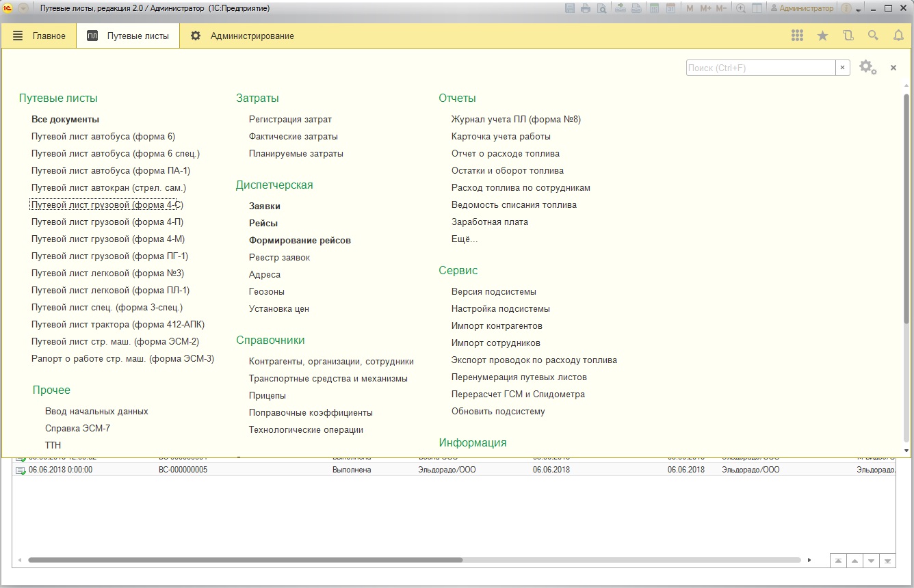Click the horizontal scrollbar in the list
Screen dimensions: 914x588
pyautogui.click(x=245, y=560)
